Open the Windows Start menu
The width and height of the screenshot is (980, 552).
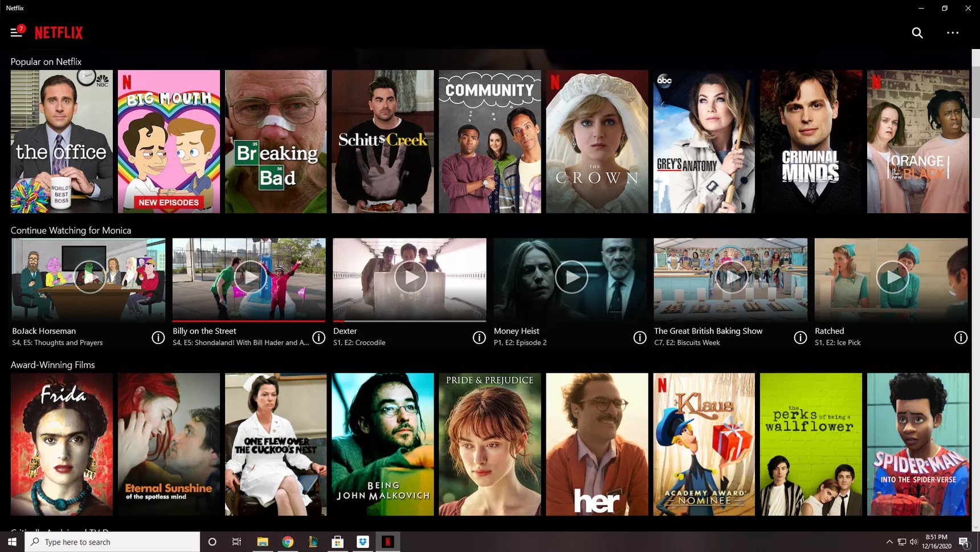(x=12, y=542)
